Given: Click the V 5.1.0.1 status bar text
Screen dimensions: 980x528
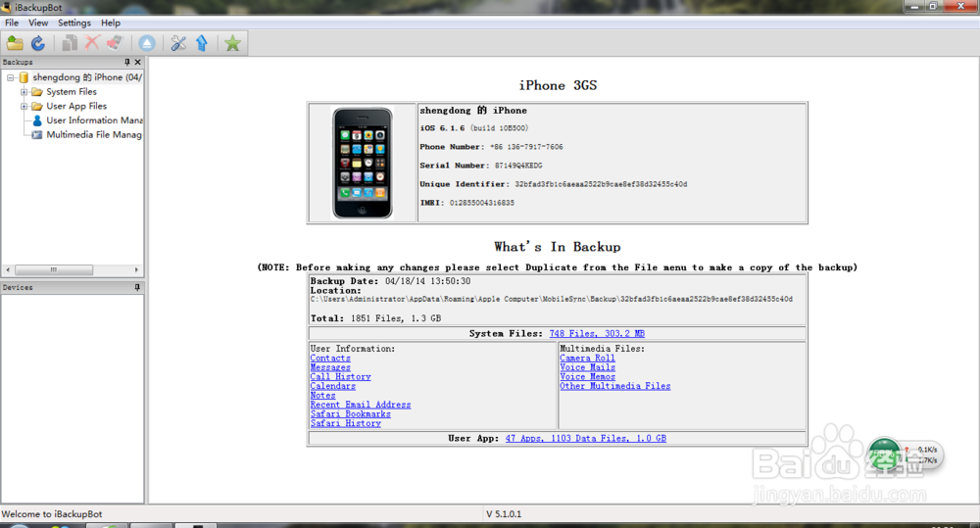Looking at the screenshot, I should pyautogui.click(x=504, y=514).
